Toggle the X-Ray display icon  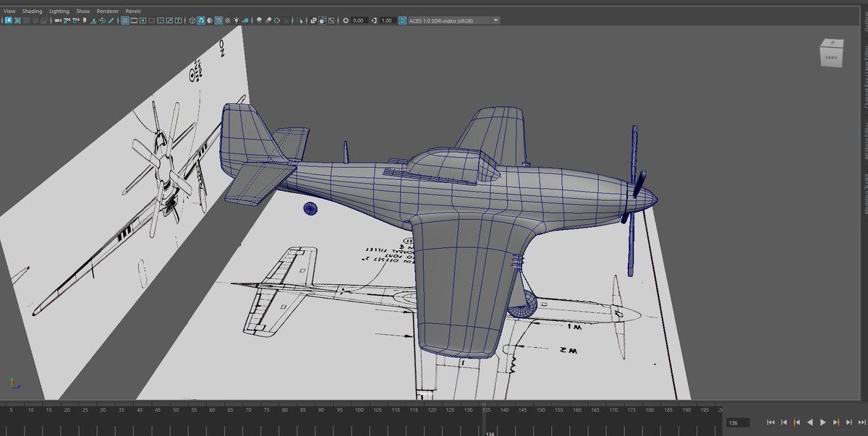pyautogui.click(x=313, y=20)
